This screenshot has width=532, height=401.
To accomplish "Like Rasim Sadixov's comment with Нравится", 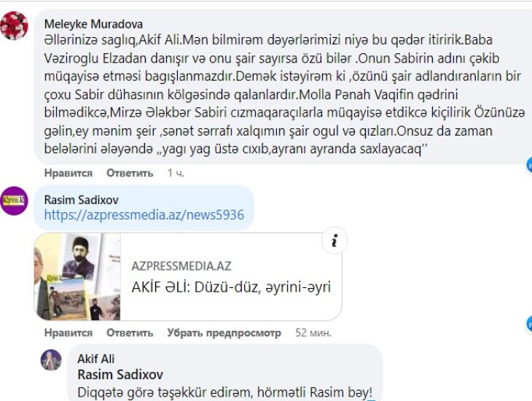I will coord(69,332).
